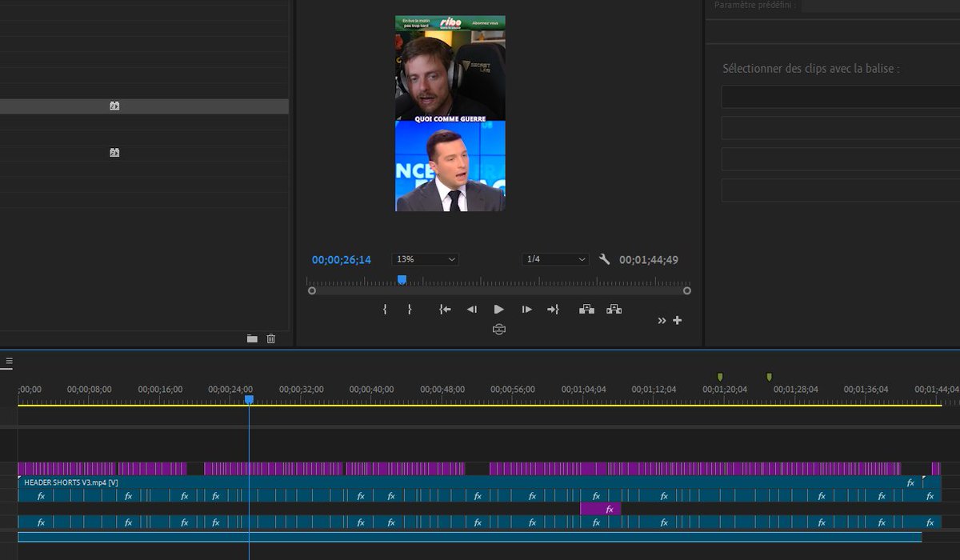Click the video preview in Program Monitor

tap(450, 114)
